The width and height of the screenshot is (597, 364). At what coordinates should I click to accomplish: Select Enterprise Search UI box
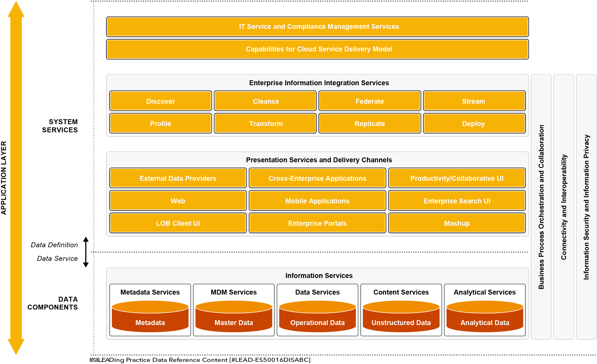457,201
